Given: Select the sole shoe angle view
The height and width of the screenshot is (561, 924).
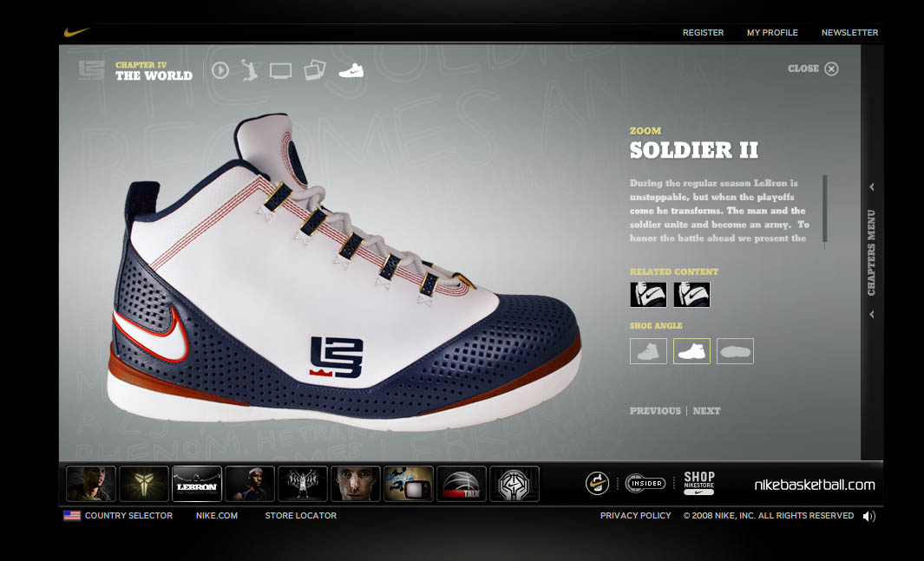Looking at the screenshot, I should click(735, 351).
